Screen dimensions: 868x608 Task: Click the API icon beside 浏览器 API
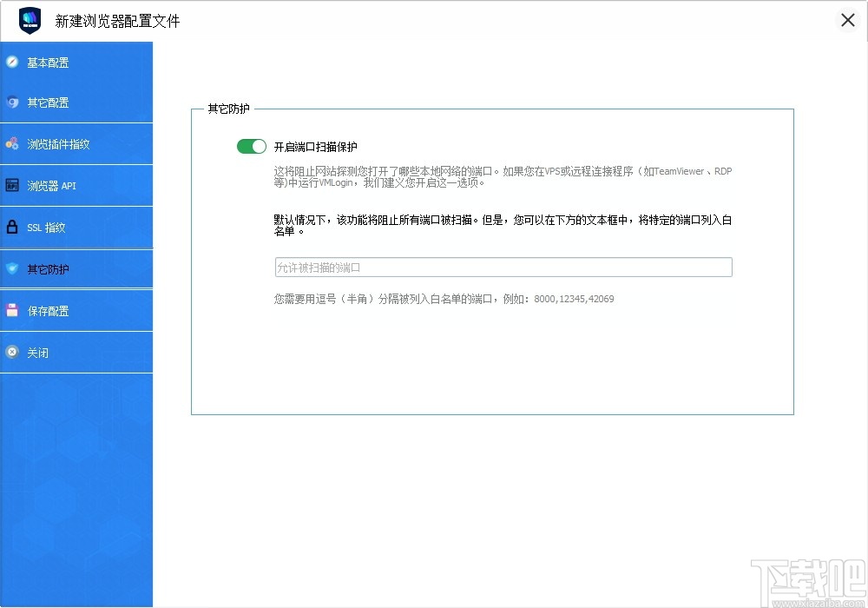point(12,185)
